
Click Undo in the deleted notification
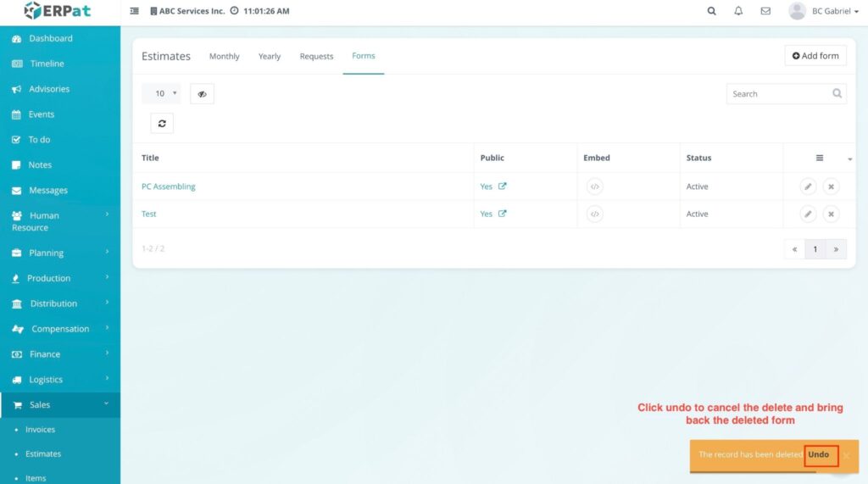819,455
